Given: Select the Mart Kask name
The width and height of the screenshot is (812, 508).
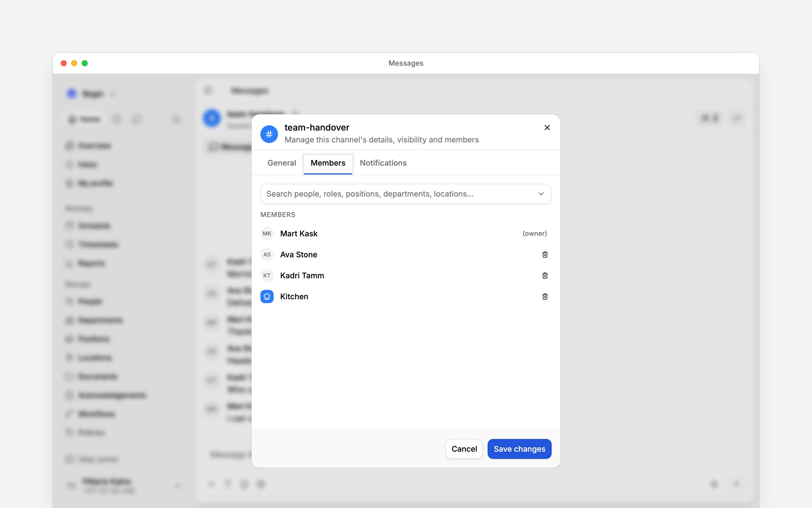Looking at the screenshot, I should (299, 234).
